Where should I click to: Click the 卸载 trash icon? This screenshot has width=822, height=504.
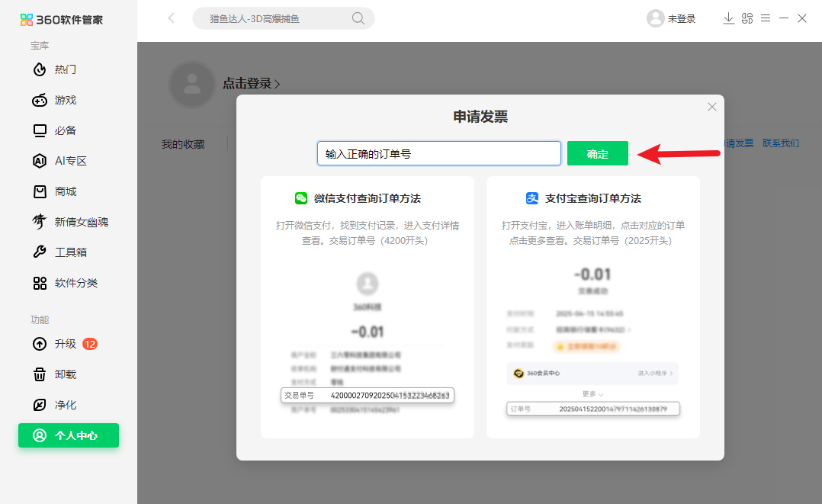pos(40,374)
